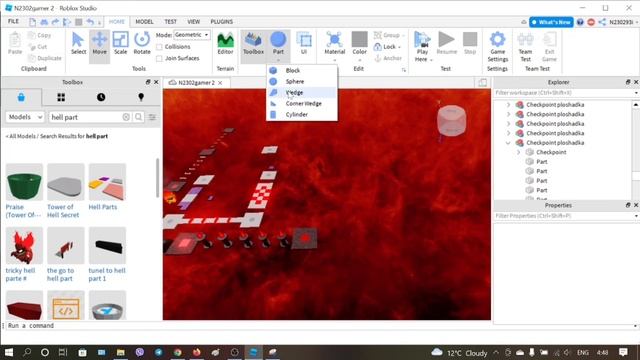Toggle the Toolbox button in ribbon

(253, 43)
